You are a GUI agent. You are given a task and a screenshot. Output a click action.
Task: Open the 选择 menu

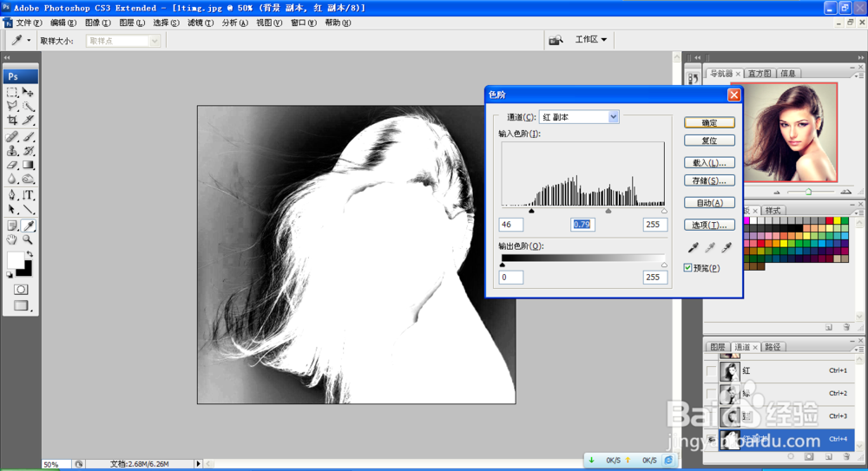(166, 23)
